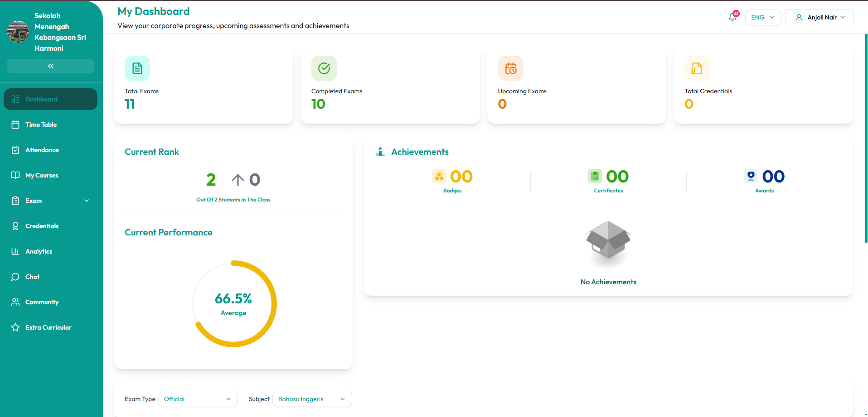This screenshot has width=868, height=417.
Task: Collapse the sidebar with double-chevron button
Action: [51, 66]
